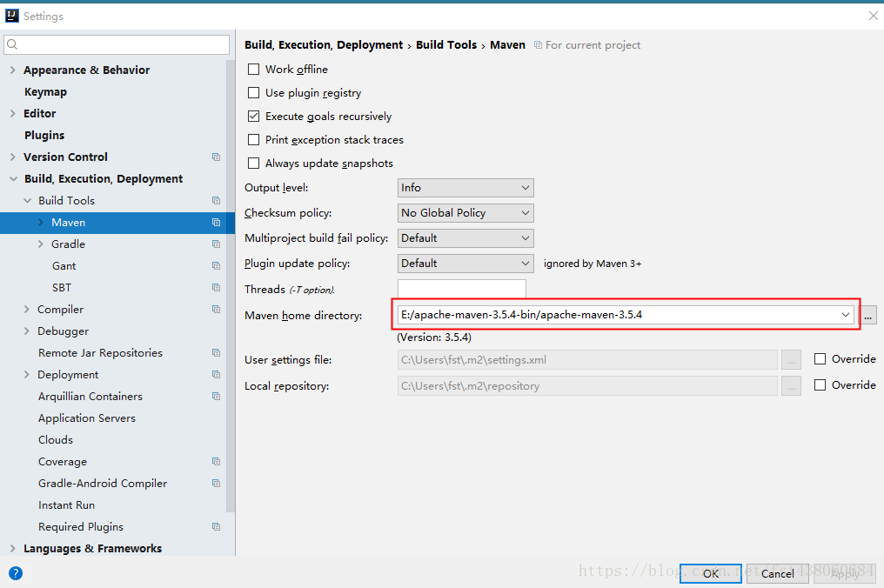Expand the Editor node
This screenshot has width=884, height=588.
coord(12,113)
